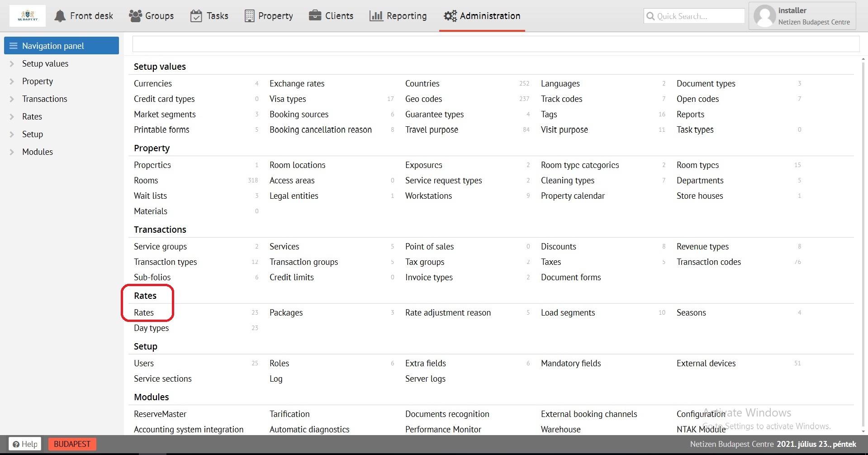868x455 pixels.
Task: Click the Budapest hotel logo
Action: tap(28, 16)
